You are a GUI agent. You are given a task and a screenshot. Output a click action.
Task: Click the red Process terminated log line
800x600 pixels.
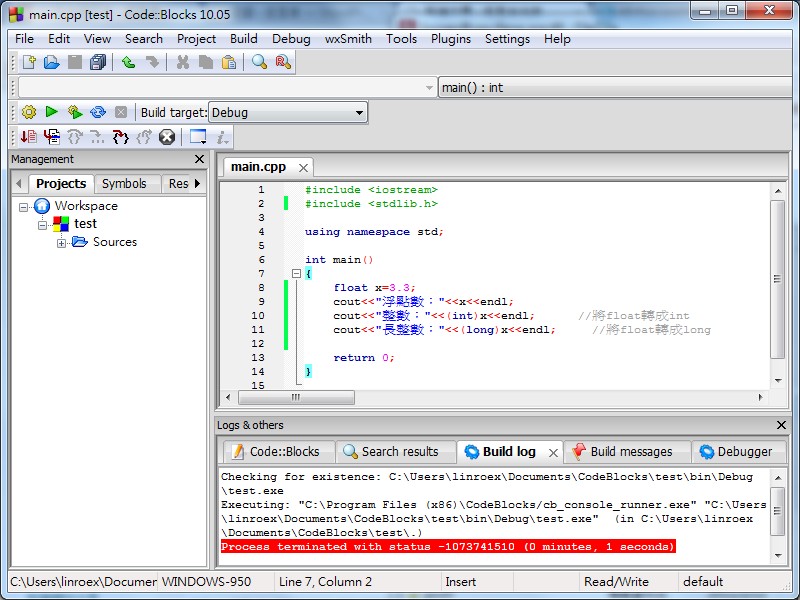click(448, 546)
